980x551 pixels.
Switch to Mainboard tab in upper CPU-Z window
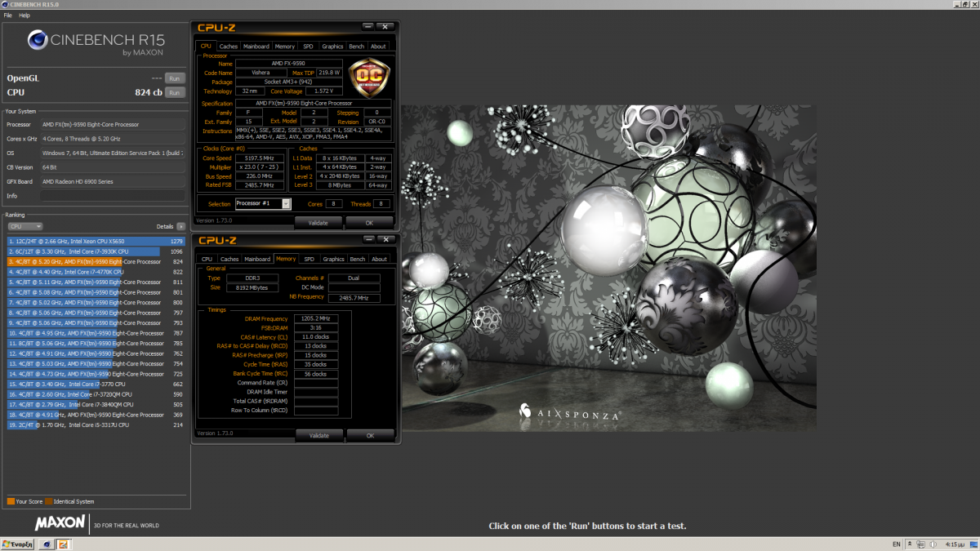(256, 47)
